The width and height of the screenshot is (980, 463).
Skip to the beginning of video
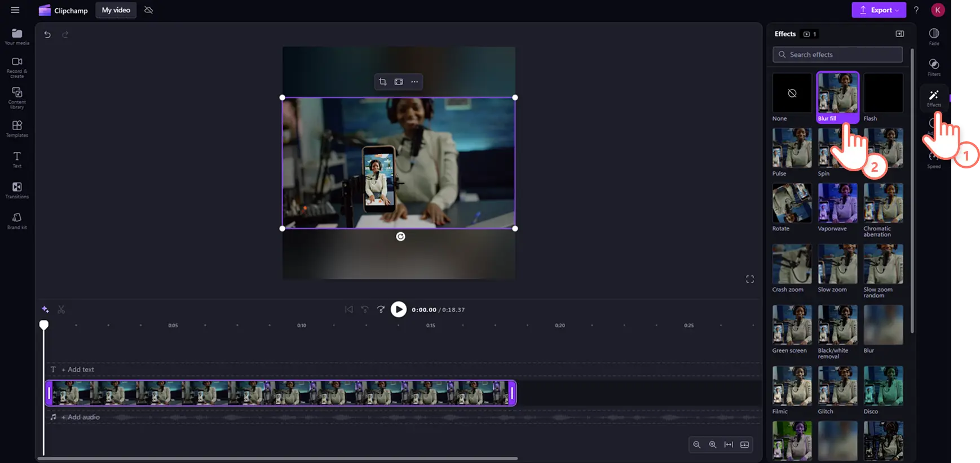[x=349, y=309]
